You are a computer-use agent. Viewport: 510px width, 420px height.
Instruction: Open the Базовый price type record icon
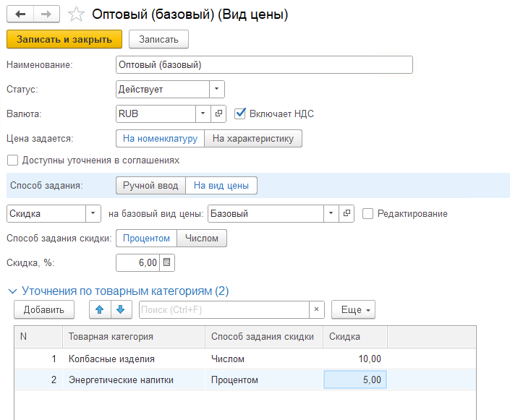pyautogui.click(x=347, y=214)
